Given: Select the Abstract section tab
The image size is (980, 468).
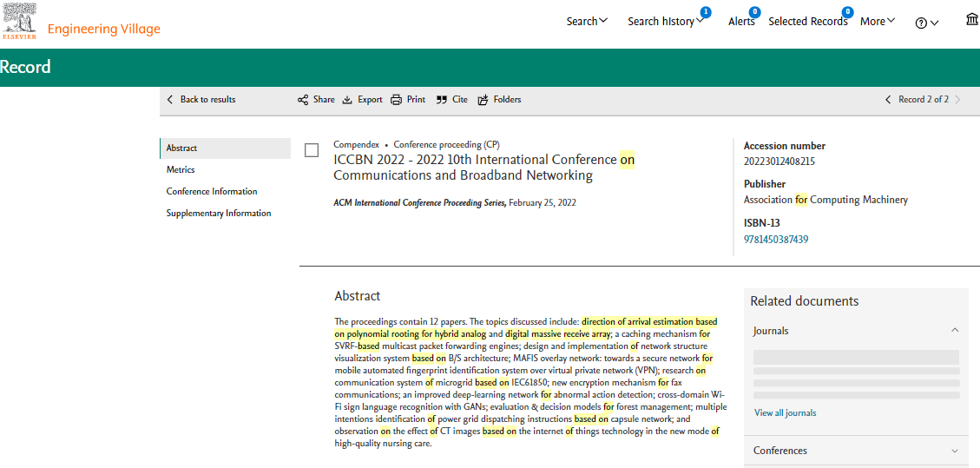Looking at the screenshot, I should click(x=226, y=148).
